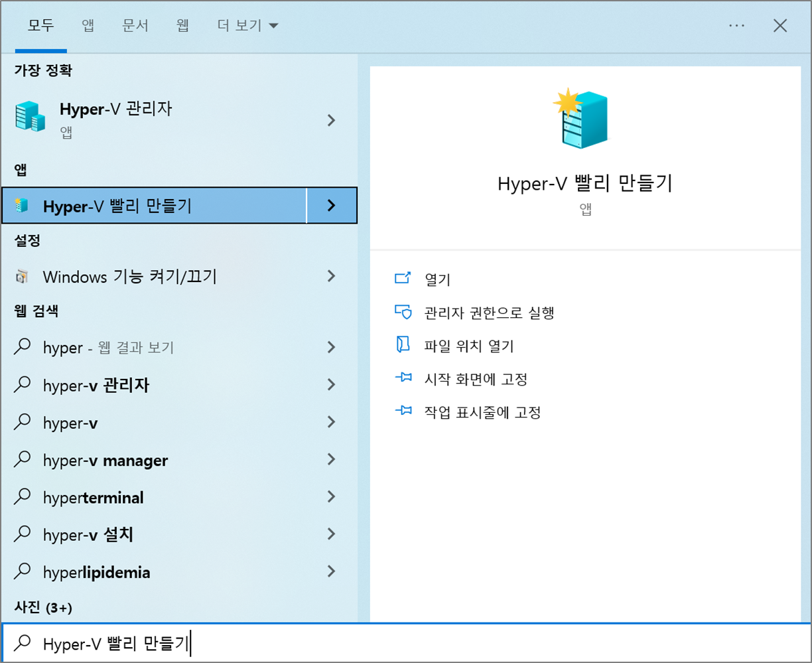This screenshot has width=812, height=663.
Task: Open the Hyper-V 관리자 best match result
Action: (x=179, y=119)
